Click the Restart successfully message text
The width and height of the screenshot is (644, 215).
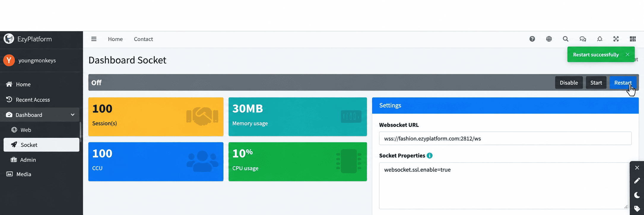596,55
